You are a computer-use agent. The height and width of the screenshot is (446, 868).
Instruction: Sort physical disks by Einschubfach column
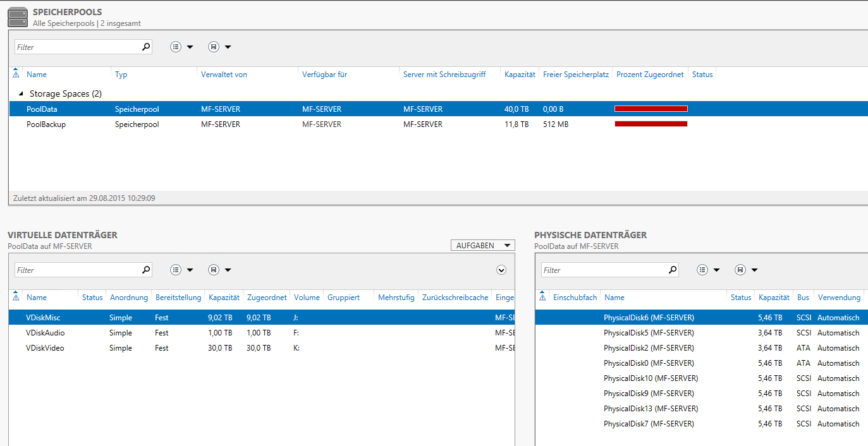point(575,298)
